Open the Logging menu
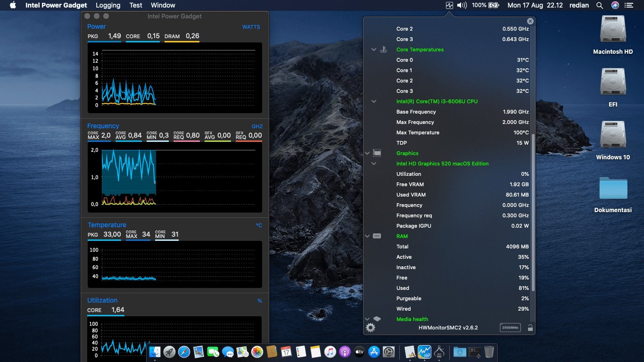Image resolution: width=644 pixels, height=362 pixels. pos(108,5)
